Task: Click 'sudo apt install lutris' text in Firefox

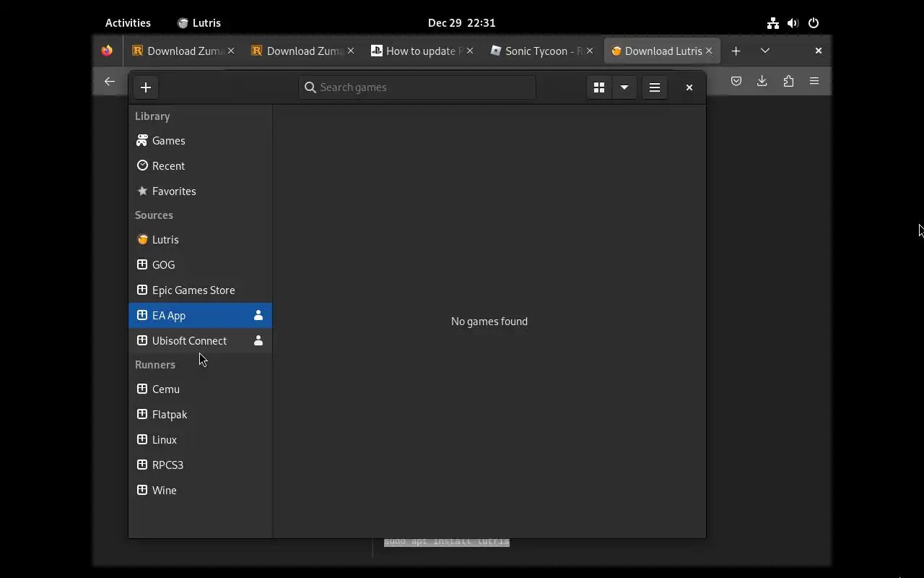Action: tap(447, 542)
